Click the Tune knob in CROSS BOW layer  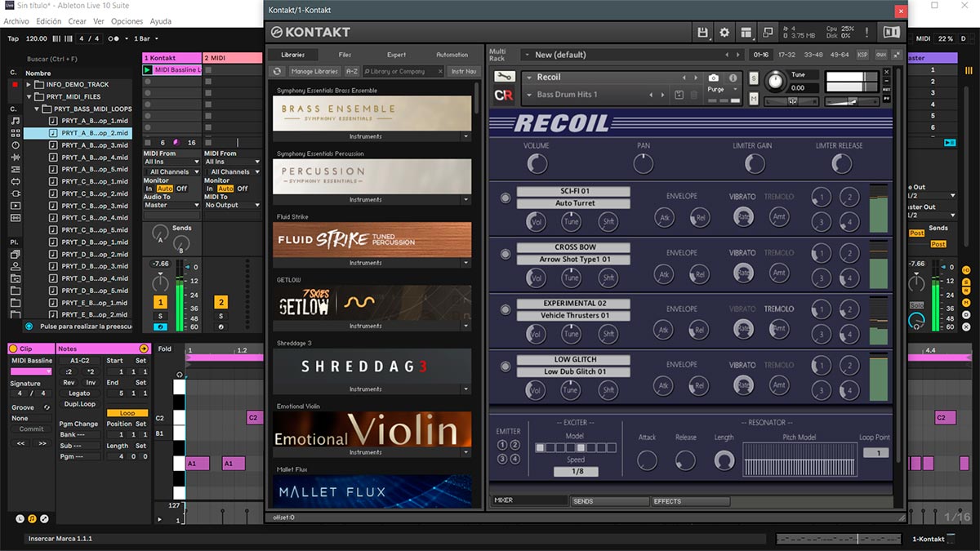(572, 277)
